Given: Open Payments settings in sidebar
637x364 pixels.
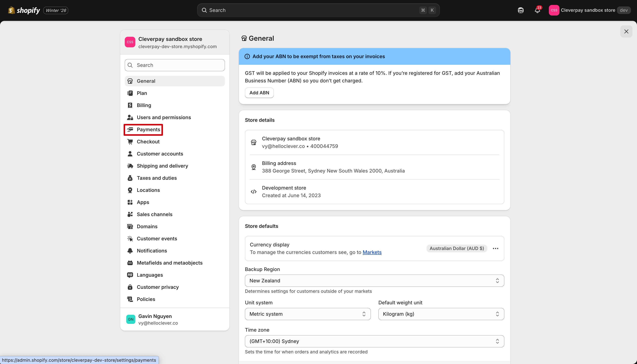Looking at the screenshot, I should point(148,130).
